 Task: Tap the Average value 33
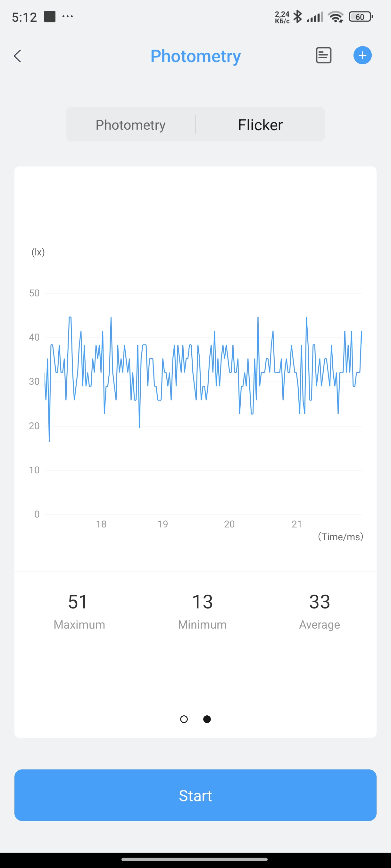319,602
